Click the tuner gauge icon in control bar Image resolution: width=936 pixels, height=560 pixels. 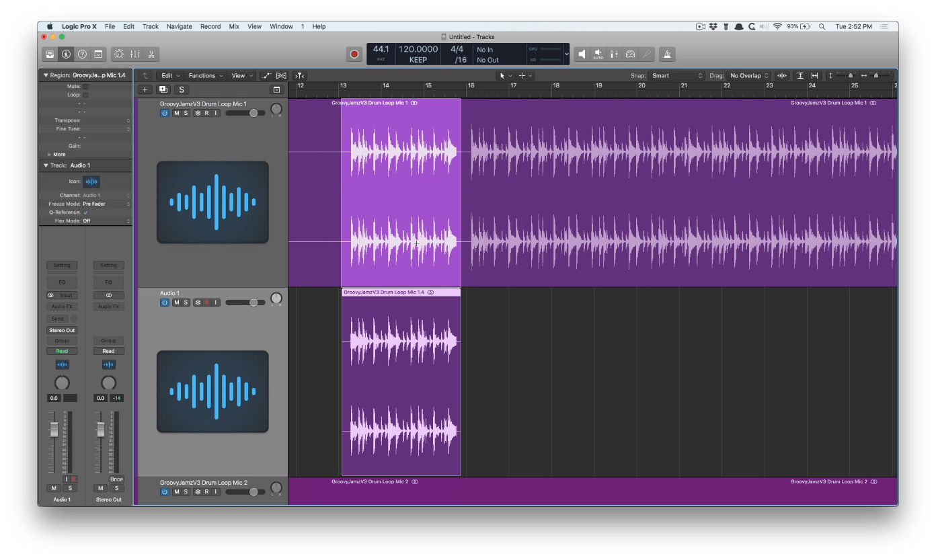point(631,54)
